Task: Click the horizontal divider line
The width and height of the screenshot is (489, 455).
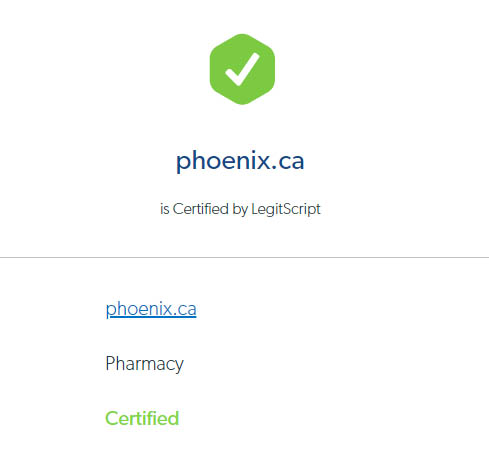Action: click(x=244, y=257)
